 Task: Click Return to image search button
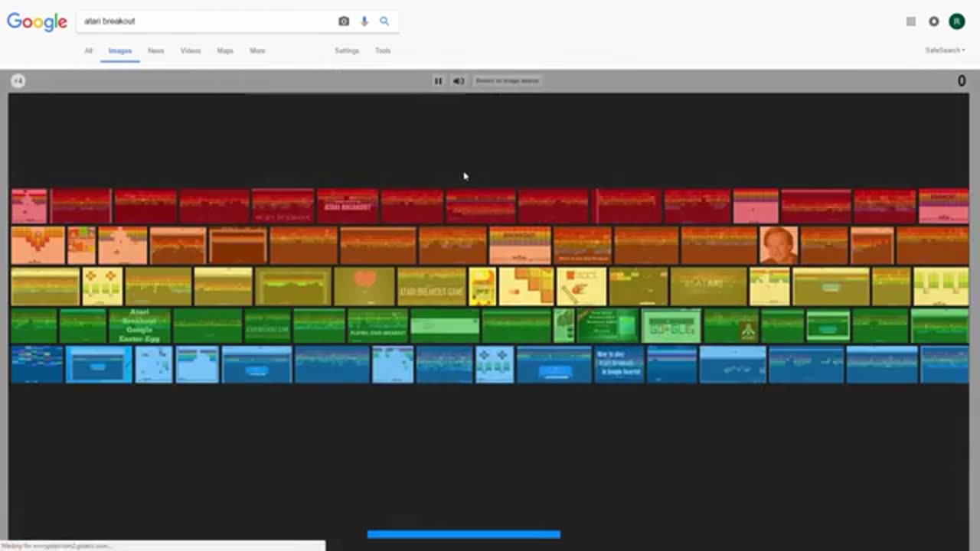[508, 80]
